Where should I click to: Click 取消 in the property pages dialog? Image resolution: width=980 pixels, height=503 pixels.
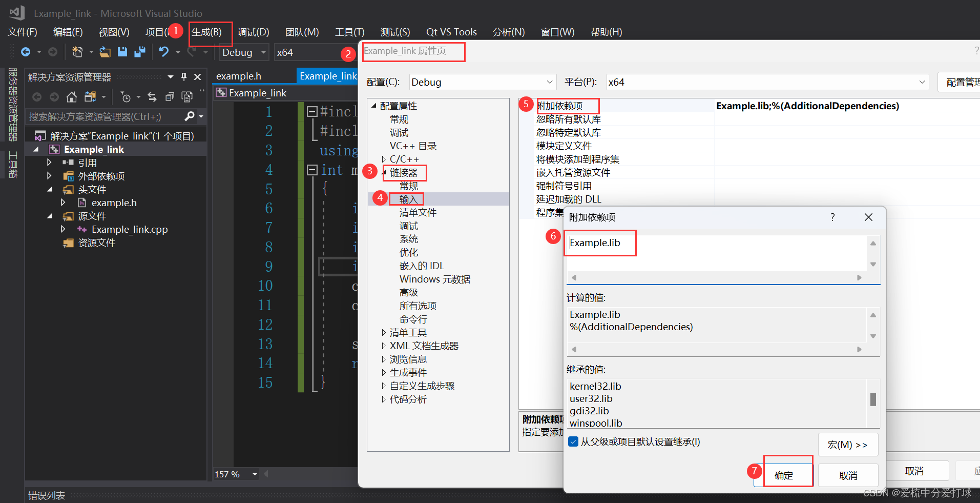(x=914, y=471)
